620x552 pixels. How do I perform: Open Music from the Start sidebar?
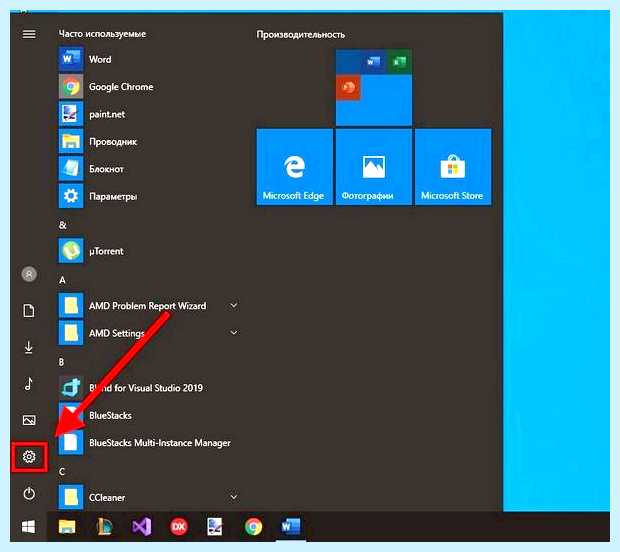pyautogui.click(x=28, y=384)
